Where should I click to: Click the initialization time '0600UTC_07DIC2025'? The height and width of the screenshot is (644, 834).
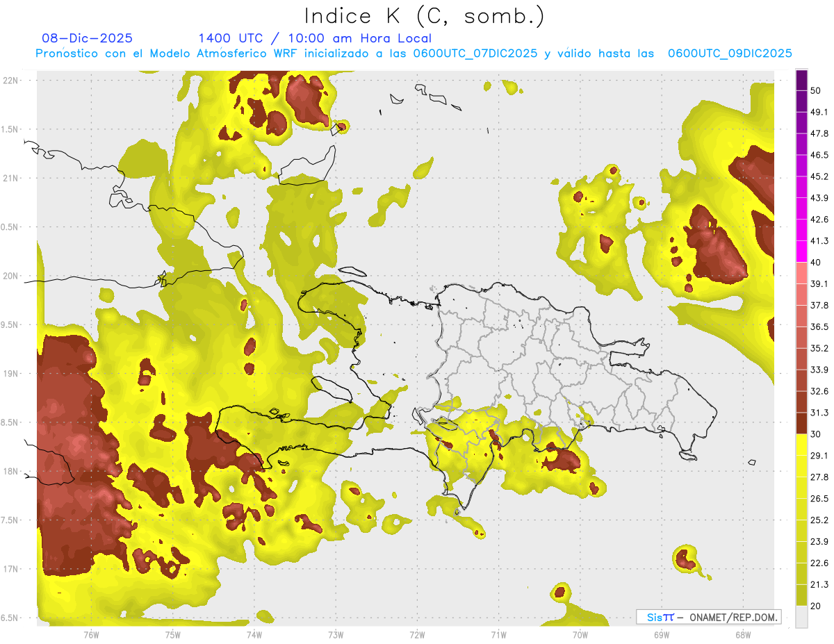click(x=475, y=53)
